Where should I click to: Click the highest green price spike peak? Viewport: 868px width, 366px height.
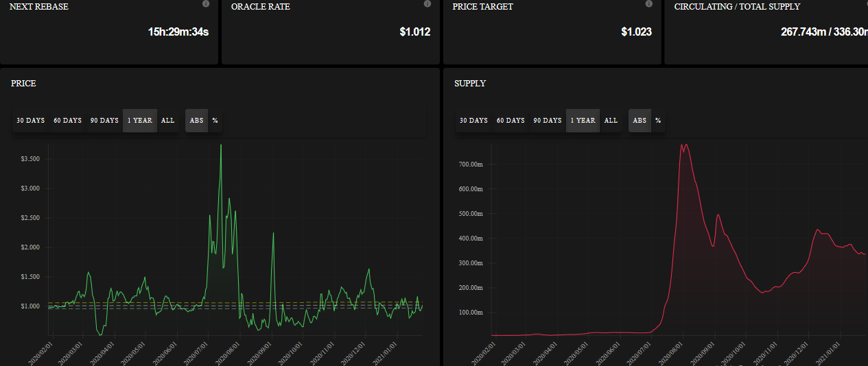pyautogui.click(x=221, y=145)
